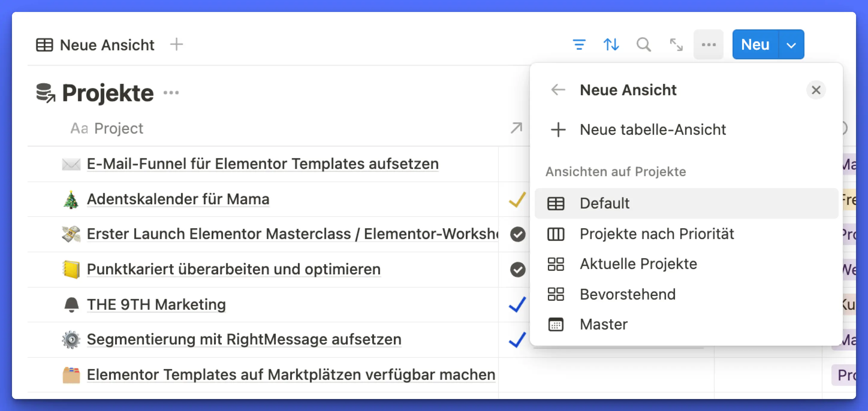Screen dimensions: 868x411
Task: Add a view with the plus tab icon
Action: 176,44
